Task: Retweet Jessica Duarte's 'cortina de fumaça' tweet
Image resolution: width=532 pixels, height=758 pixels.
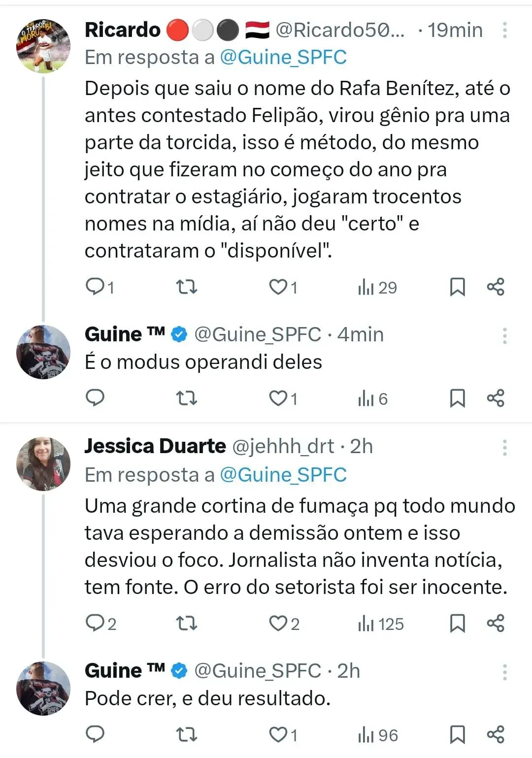Action: click(x=187, y=624)
